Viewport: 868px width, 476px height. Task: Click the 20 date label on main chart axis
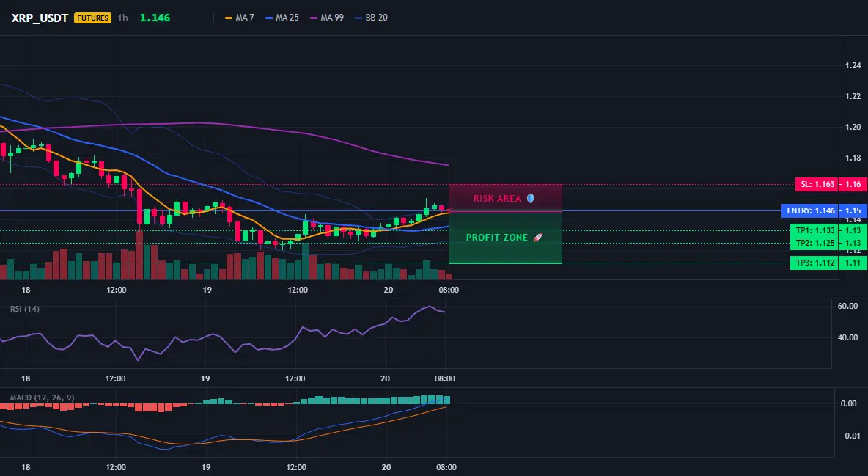388,290
